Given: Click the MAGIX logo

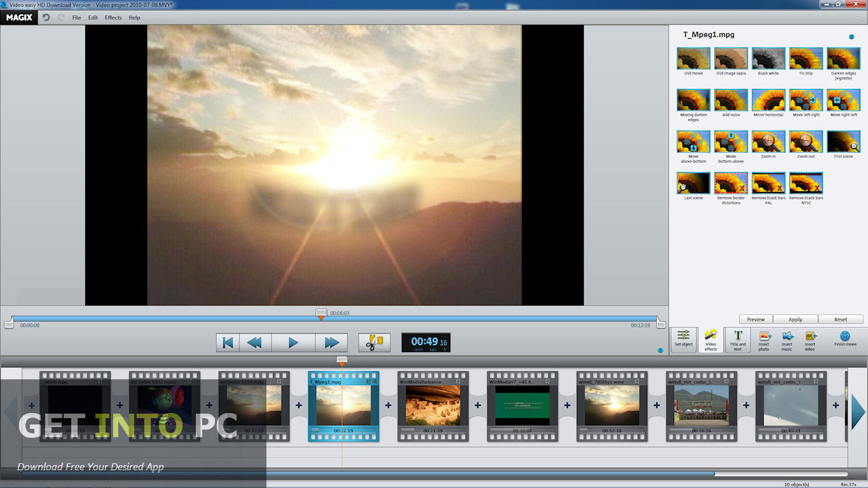Looking at the screenshot, I should coord(18,18).
